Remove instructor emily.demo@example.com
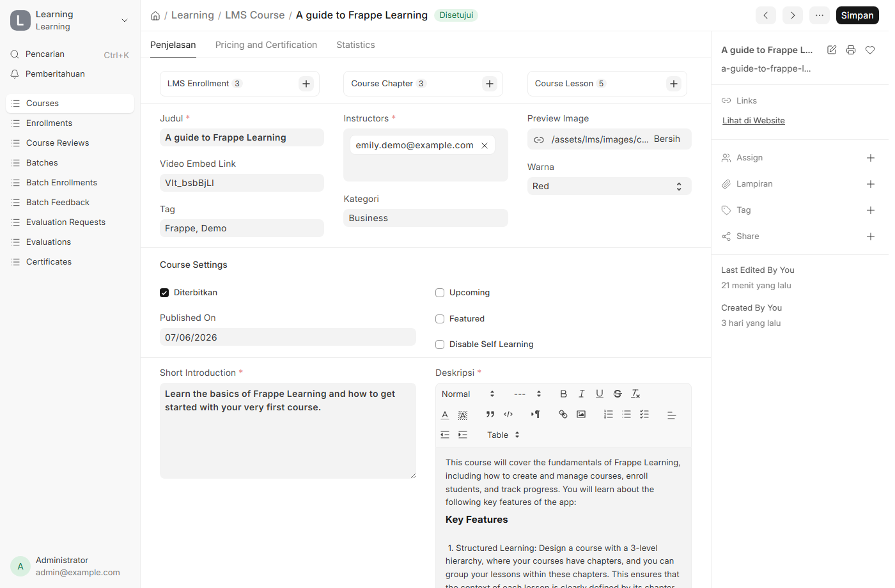Viewport: 895px width, 588px height. [x=485, y=146]
